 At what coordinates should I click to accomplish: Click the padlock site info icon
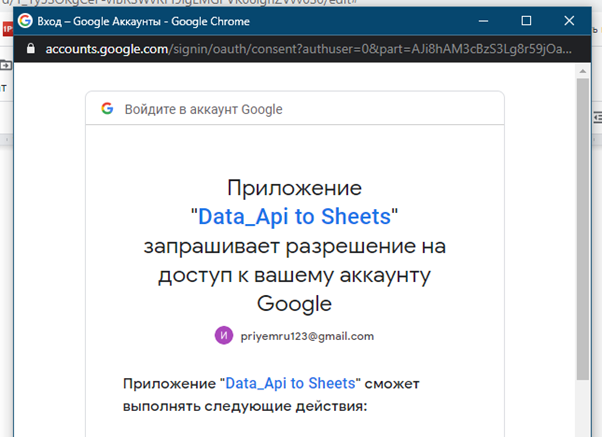(31, 49)
